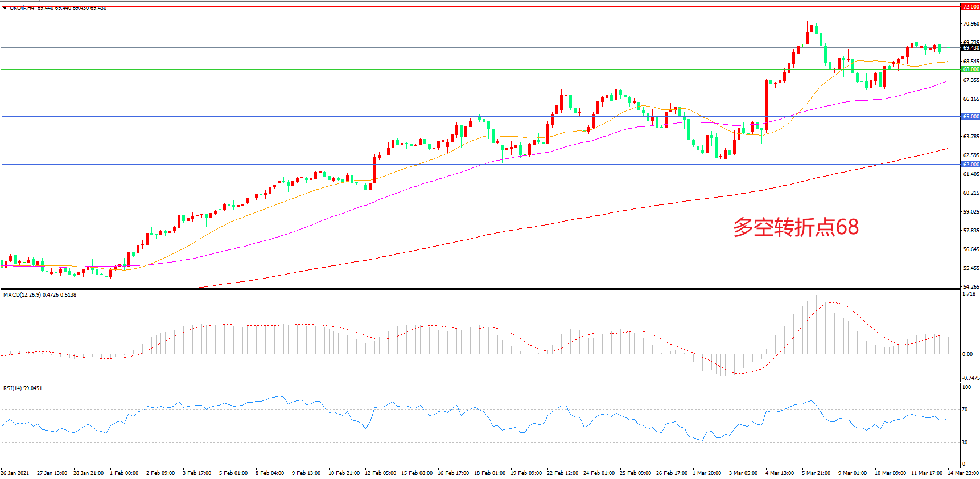Select the red text annotation 多空转折点68
The height and width of the screenshot is (479, 980).
(795, 227)
